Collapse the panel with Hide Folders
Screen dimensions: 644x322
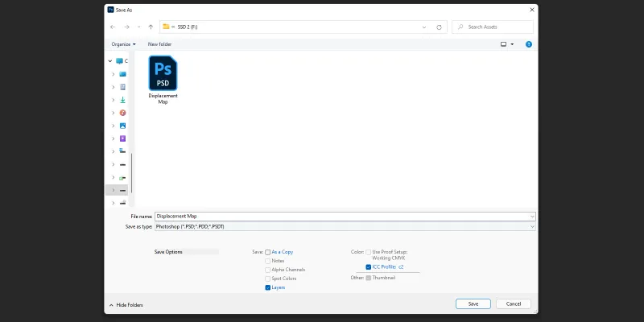point(126,305)
